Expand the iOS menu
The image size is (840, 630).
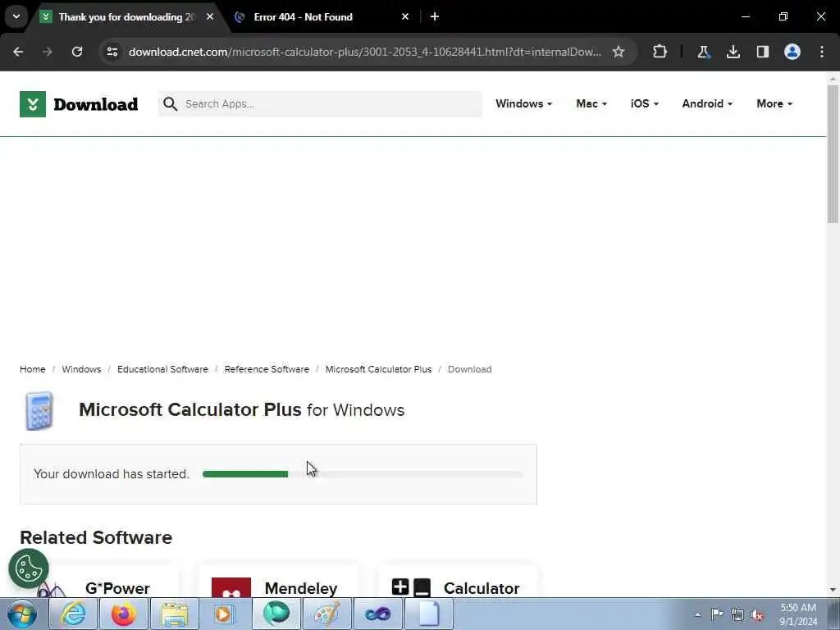pyautogui.click(x=645, y=104)
